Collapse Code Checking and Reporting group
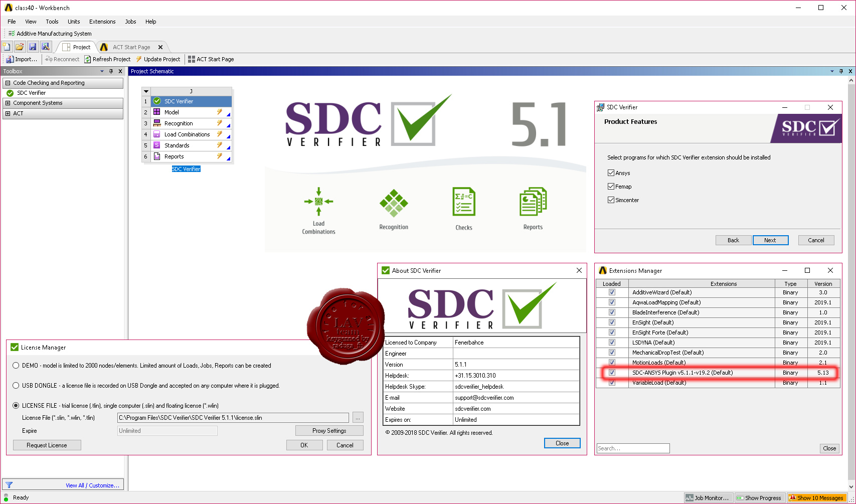This screenshot has width=856, height=504. click(8, 83)
